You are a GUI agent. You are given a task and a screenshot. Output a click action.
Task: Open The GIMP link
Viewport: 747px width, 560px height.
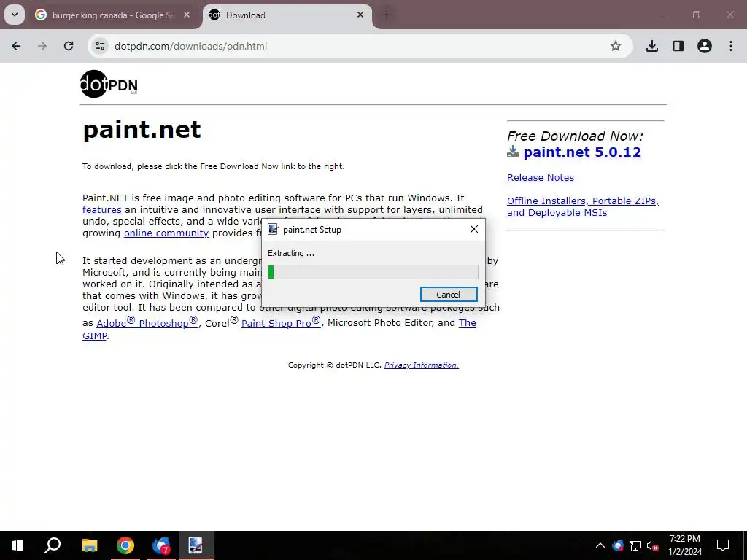(467, 323)
